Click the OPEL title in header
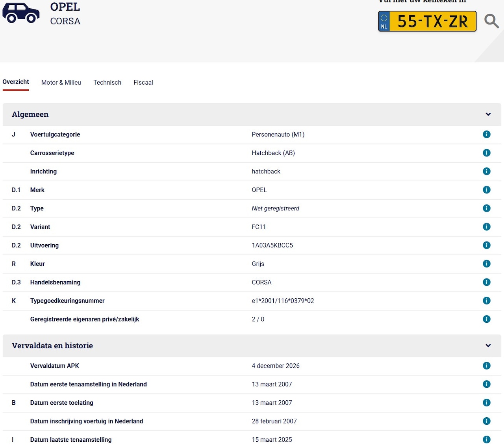The image size is (504, 448). 65,7
